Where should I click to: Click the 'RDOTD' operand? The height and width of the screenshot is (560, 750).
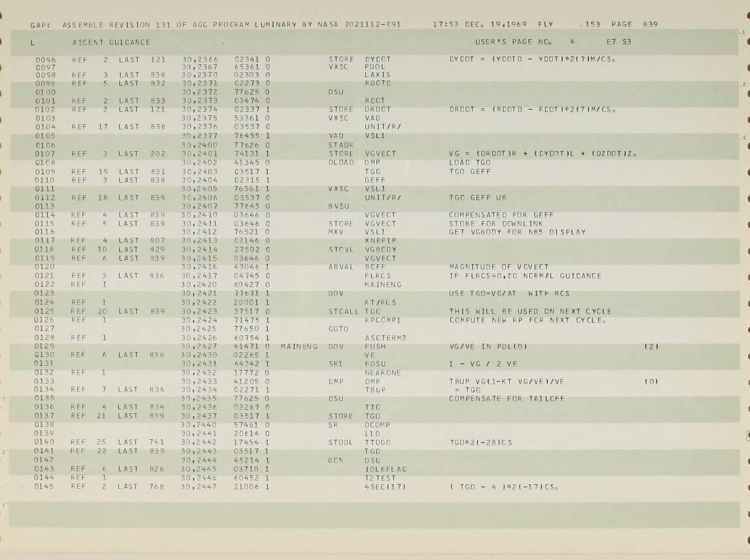(378, 83)
